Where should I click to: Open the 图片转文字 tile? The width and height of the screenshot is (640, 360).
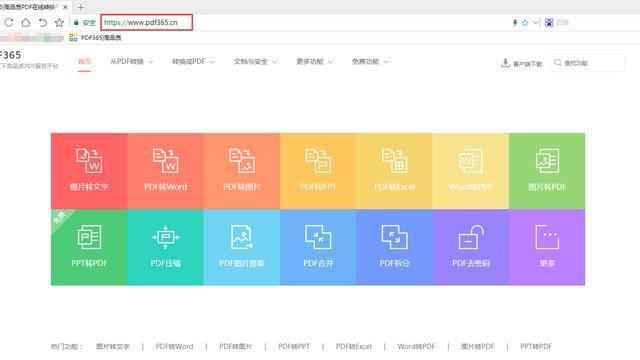(x=89, y=171)
